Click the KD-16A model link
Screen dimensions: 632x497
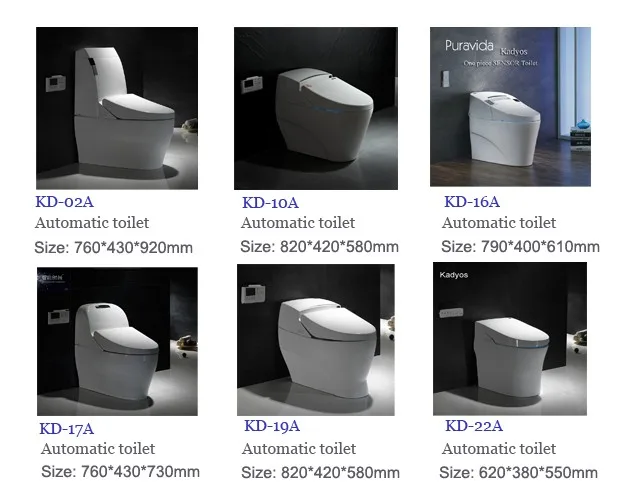coord(472,202)
